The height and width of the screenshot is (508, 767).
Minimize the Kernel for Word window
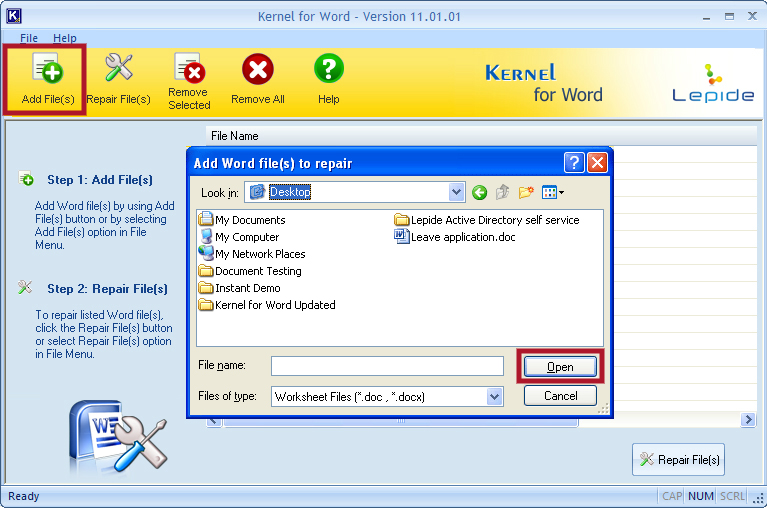click(706, 17)
